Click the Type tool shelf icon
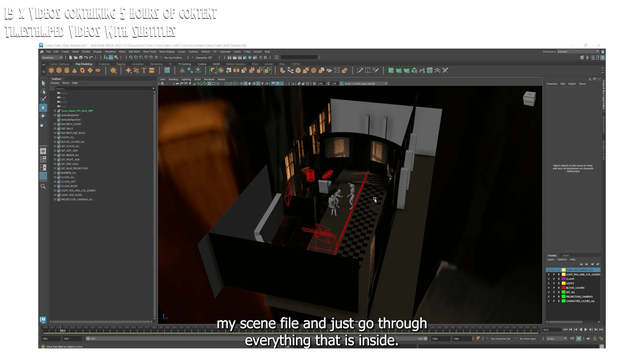 click(x=144, y=70)
